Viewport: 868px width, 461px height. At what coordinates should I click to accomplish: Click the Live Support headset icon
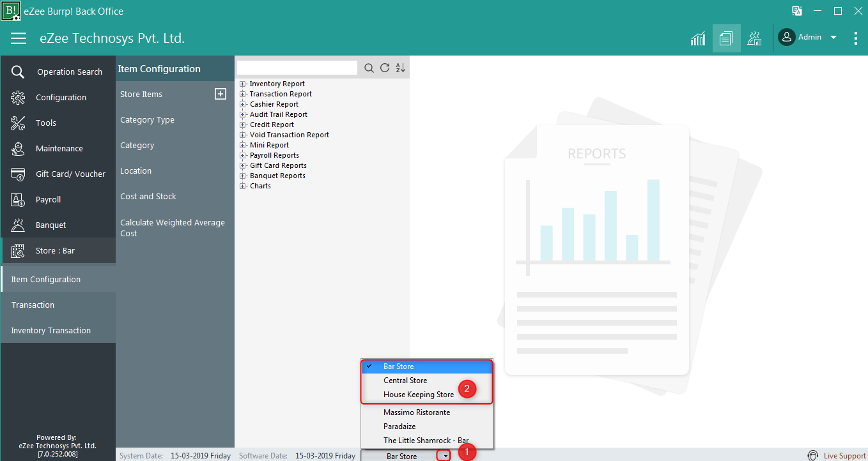pyautogui.click(x=813, y=455)
